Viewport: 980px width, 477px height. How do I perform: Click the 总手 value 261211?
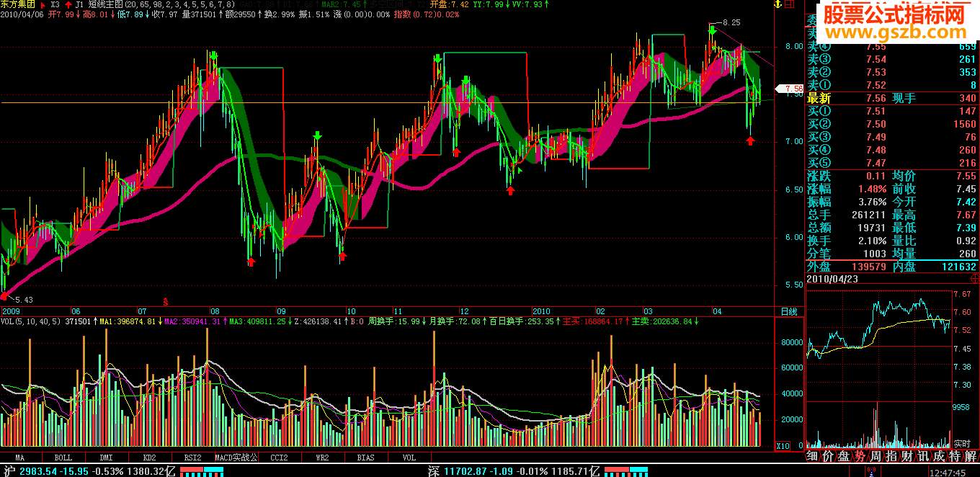(868, 215)
